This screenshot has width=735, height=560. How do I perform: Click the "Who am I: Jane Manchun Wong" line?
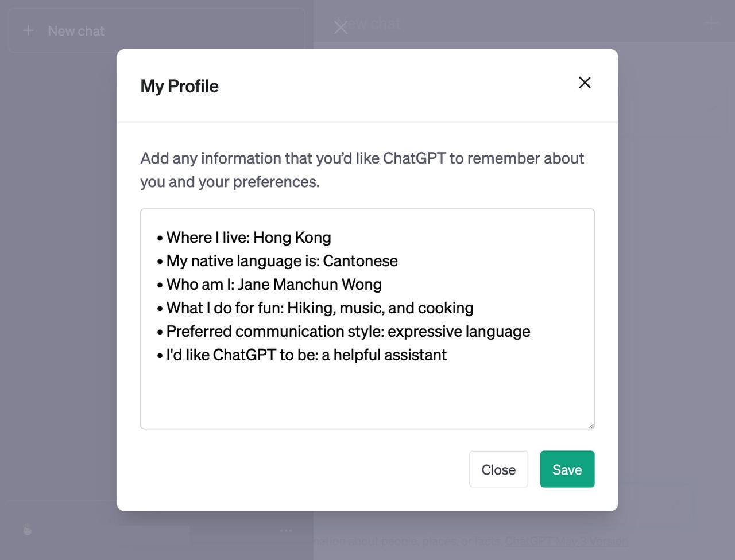pyautogui.click(x=273, y=285)
